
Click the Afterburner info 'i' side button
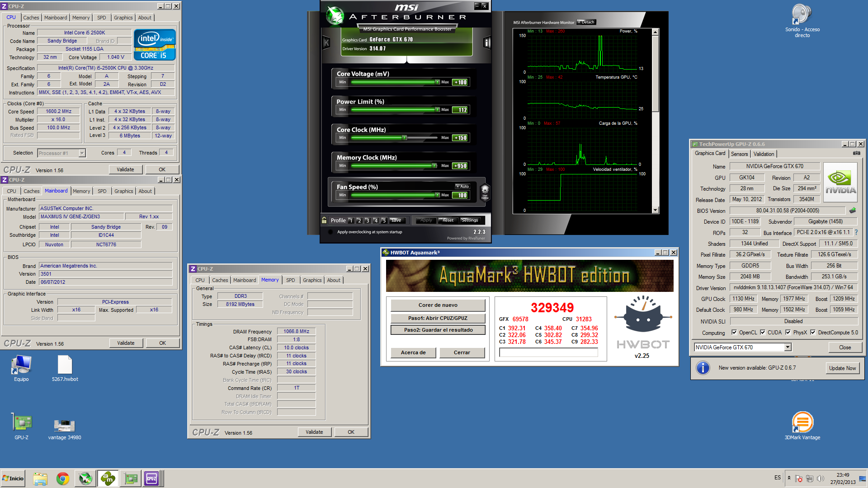click(487, 43)
